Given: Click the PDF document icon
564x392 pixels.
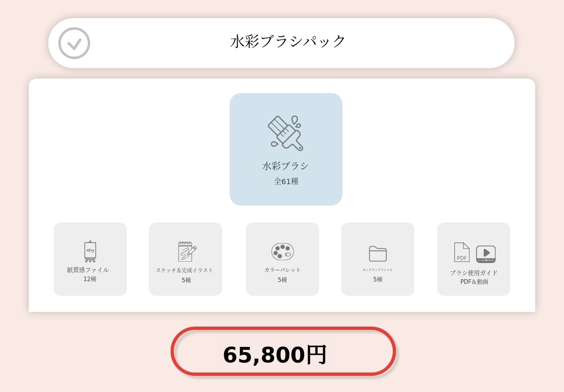Looking at the screenshot, I should (x=462, y=252).
